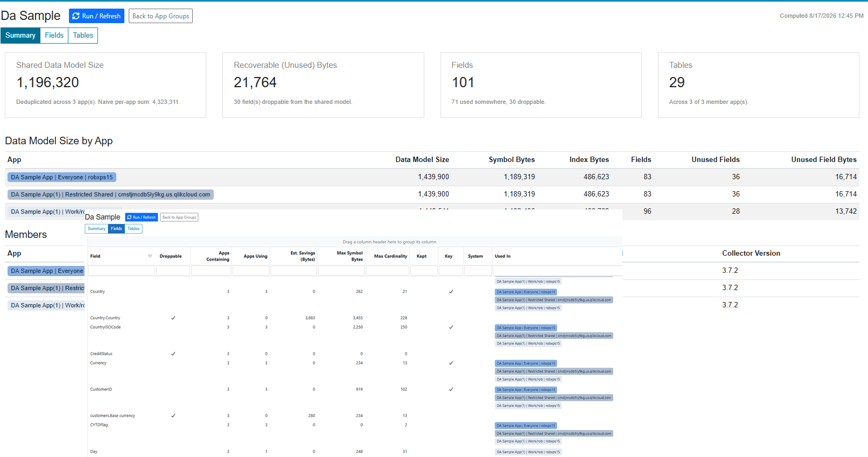Go back via Back to App Groups
This screenshot has width=868, height=457.
[x=160, y=16]
